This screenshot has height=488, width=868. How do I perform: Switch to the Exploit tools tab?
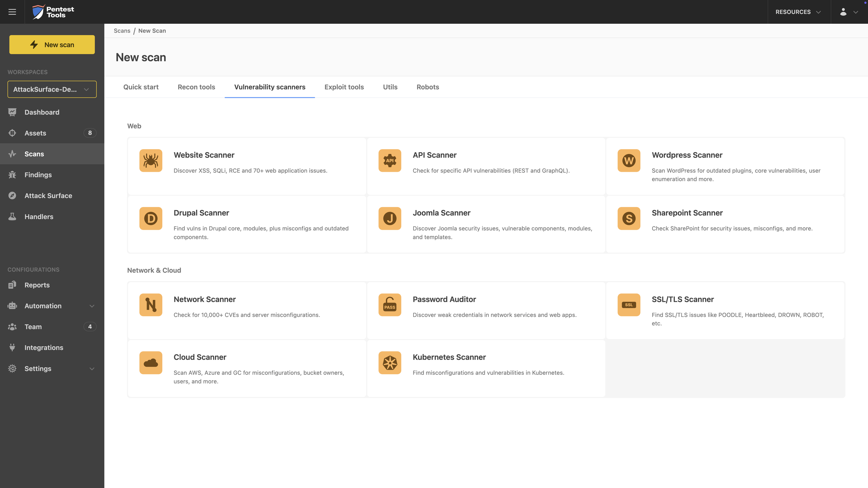(344, 87)
